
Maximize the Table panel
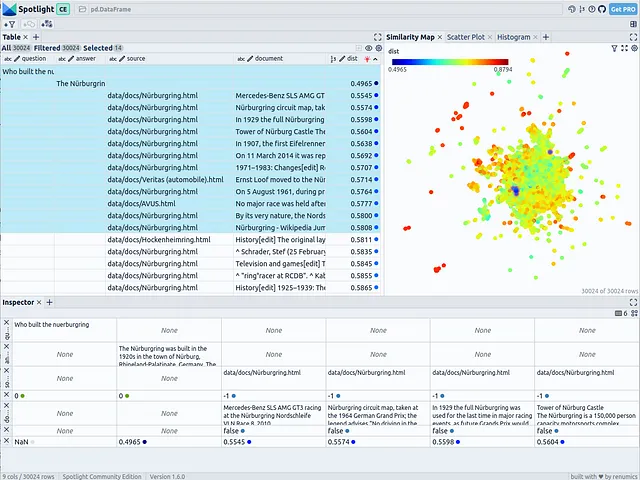coord(378,37)
